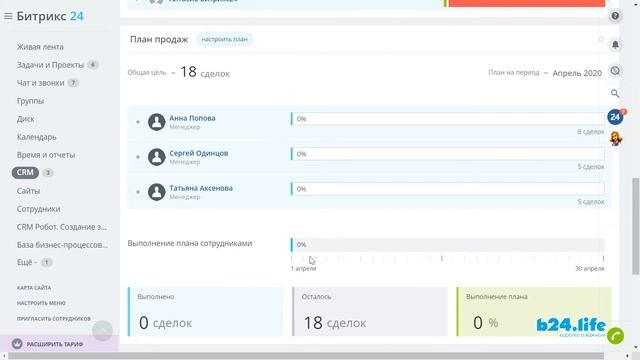Click the Расширить тариф icon
This screenshot has height=360, width=640.
point(17,344)
